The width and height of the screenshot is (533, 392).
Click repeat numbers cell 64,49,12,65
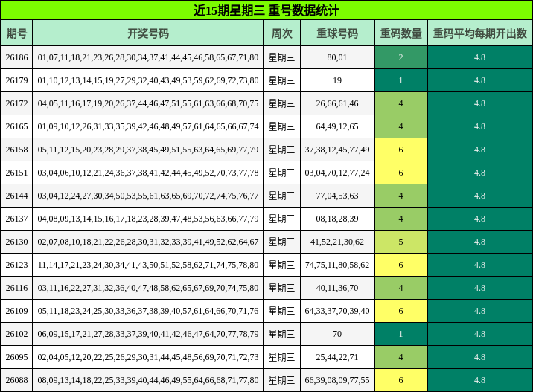pyautogui.click(x=337, y=126)
